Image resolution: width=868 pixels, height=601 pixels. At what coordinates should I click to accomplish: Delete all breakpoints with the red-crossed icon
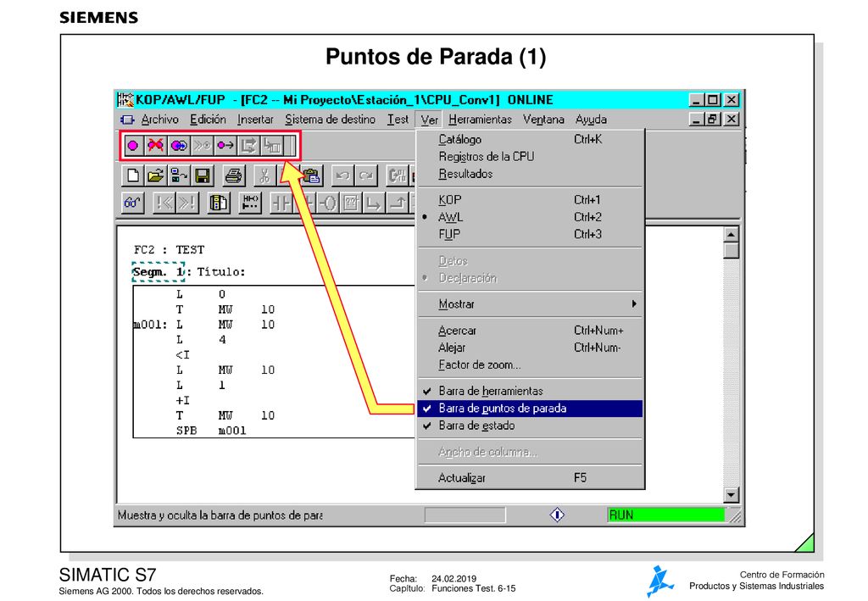coord(156,146)
